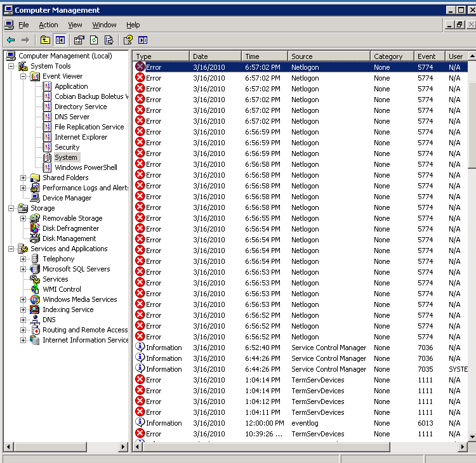Click the Help toolbar icon
476x463 pixels.
pyautogui.click(x=128, y=40)
